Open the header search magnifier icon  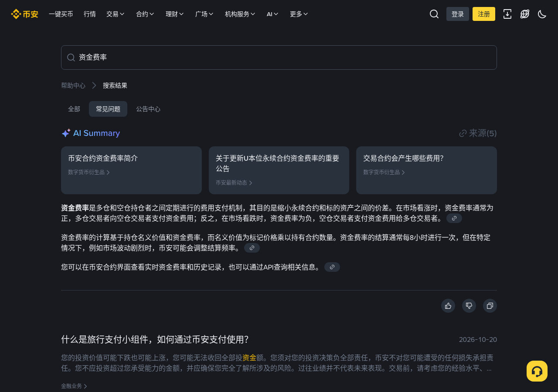(x=434, y=14)
